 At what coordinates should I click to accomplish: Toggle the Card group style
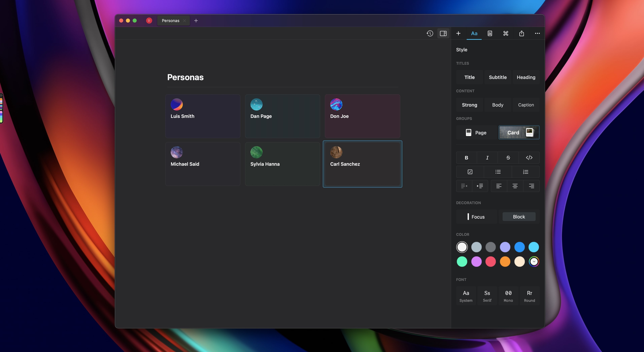click(x=519, y=133)
